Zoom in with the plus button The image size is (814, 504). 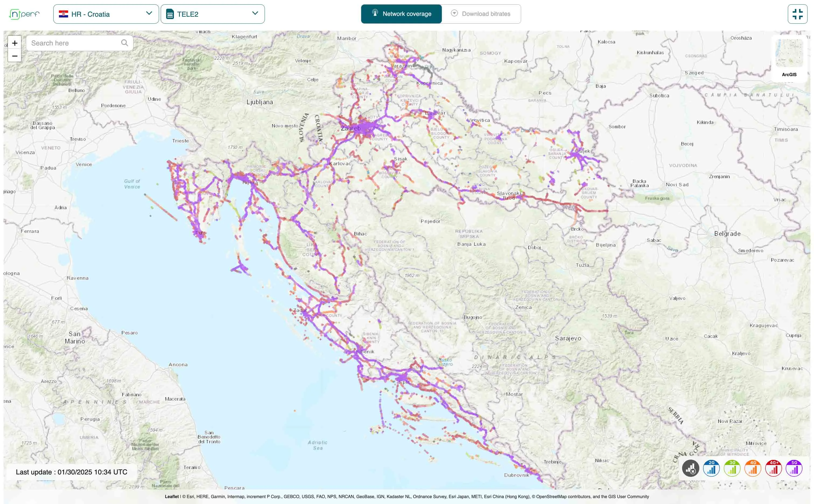click(15, 43)
